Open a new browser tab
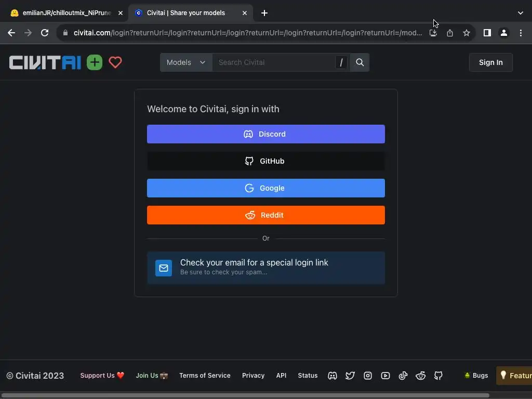532x399 pixels. point(264,13)
